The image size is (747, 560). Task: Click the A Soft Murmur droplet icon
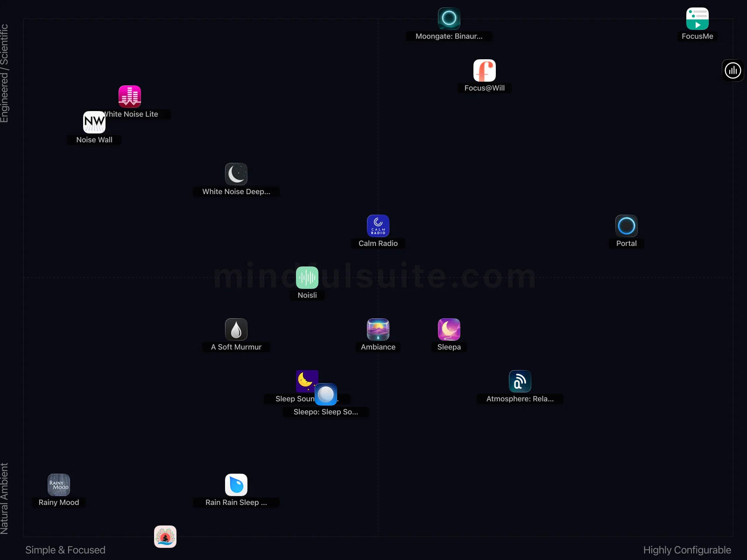coord(236,329)
